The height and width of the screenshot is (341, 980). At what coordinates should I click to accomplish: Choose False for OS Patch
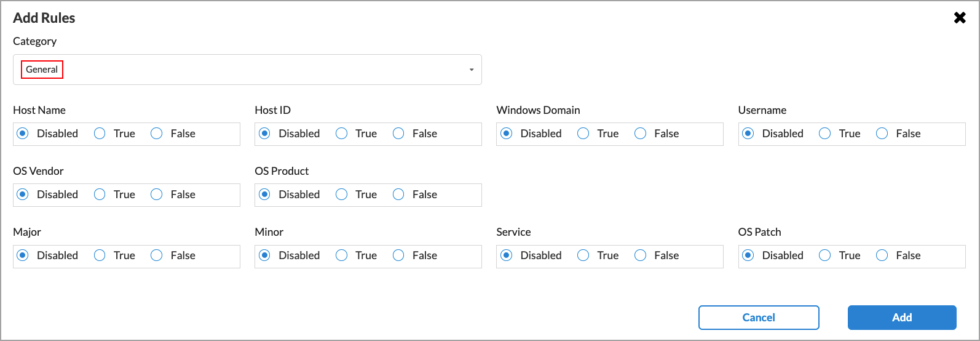tap(882, 255)
